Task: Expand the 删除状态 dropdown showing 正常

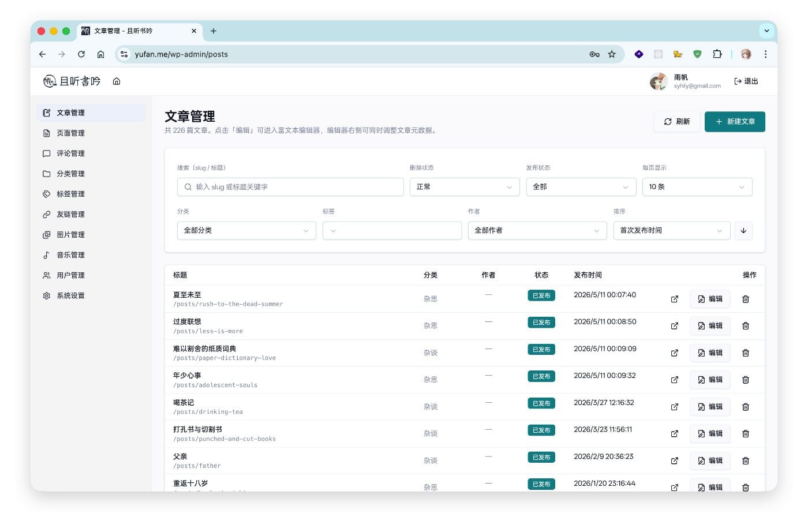Action: 465,187
